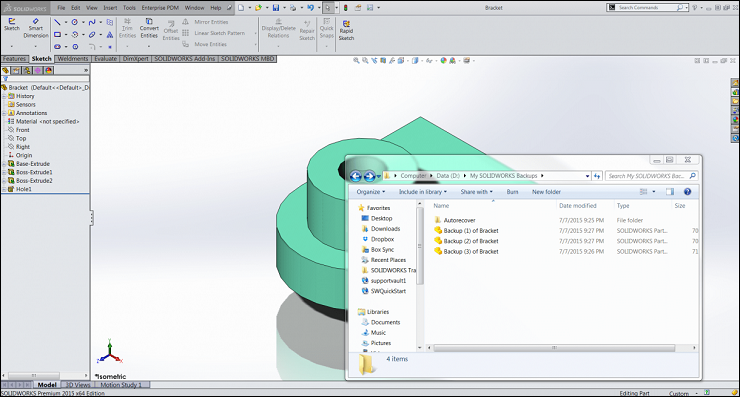Click the Search My SOLIDWORKS Backups field
Viewport: 740px width, 397px height.
(651, 176)
